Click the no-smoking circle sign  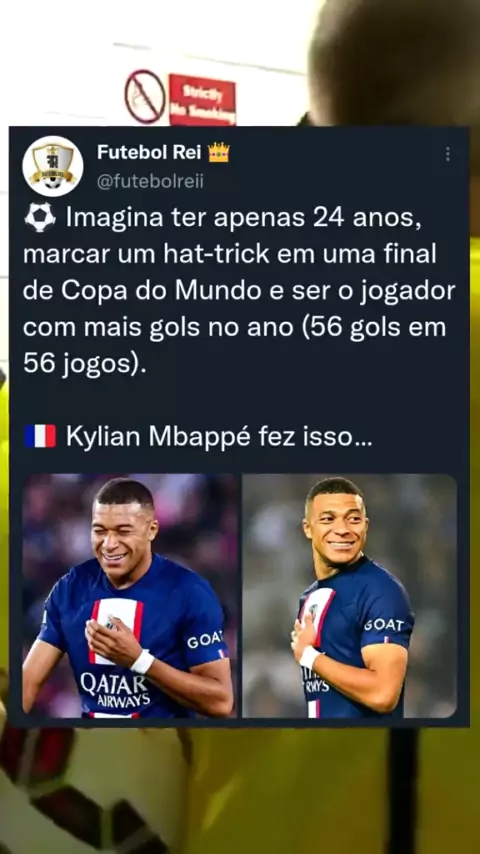145,96
